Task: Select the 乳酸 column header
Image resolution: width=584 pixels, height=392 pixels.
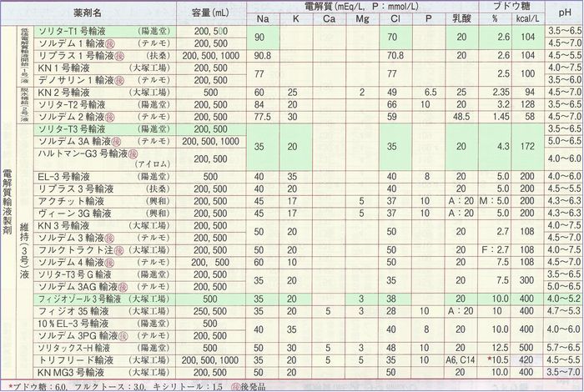Action: point(462,18)
